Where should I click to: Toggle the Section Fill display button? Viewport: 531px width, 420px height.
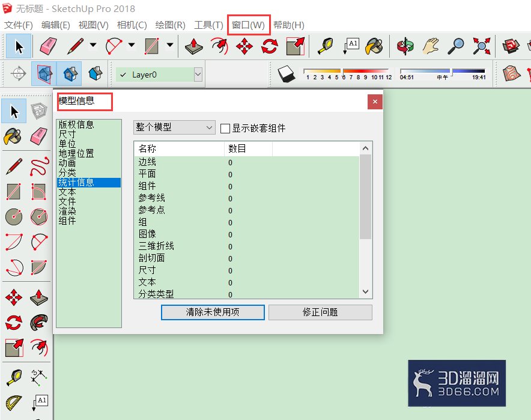coord(95,73)
